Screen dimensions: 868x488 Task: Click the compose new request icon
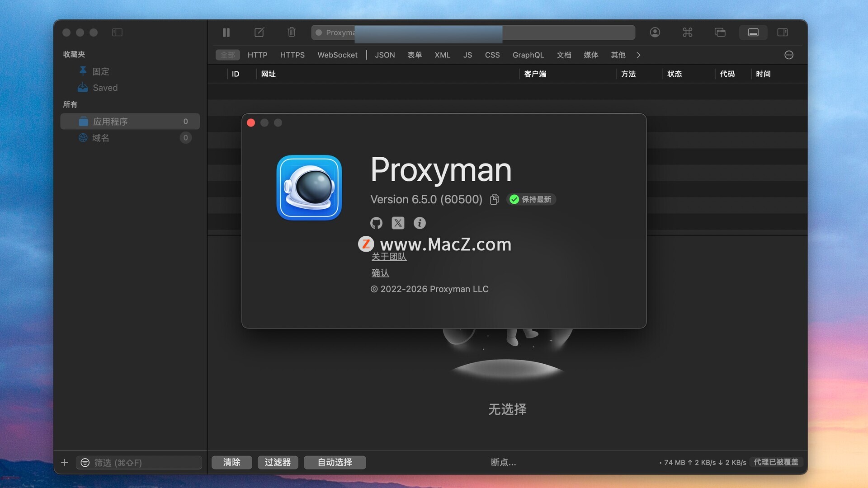259,33
